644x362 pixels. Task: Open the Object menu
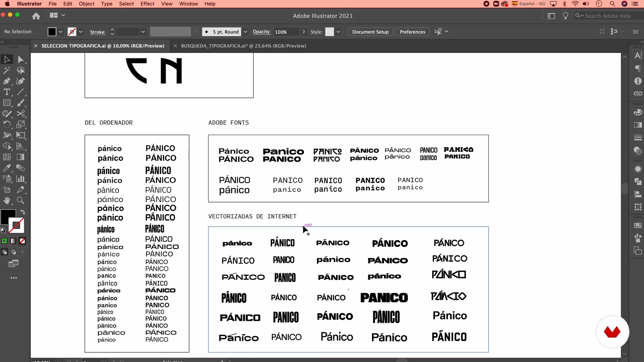point(87,4)
